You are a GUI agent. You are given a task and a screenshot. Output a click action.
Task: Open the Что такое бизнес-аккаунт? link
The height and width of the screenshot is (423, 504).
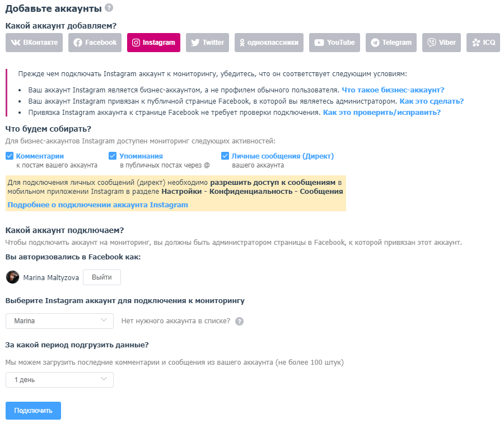pos(393,90)
